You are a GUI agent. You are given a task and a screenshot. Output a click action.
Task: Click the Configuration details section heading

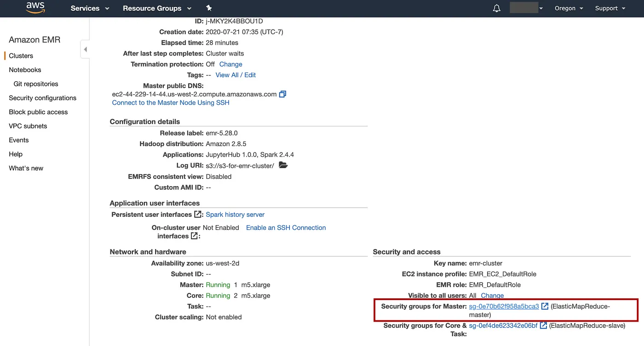click(145, 122)
